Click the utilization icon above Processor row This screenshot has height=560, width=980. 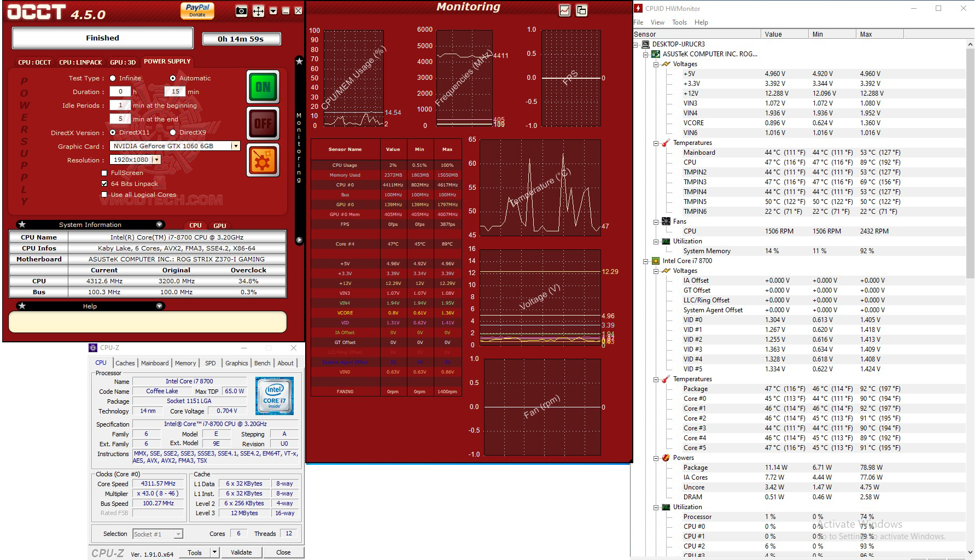point(666,507)
